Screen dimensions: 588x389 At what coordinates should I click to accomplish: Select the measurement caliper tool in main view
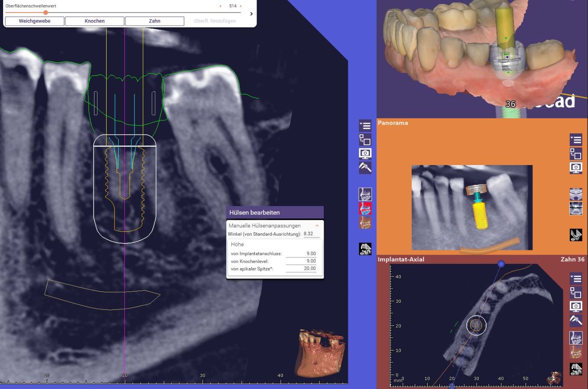tap(365, 167)
